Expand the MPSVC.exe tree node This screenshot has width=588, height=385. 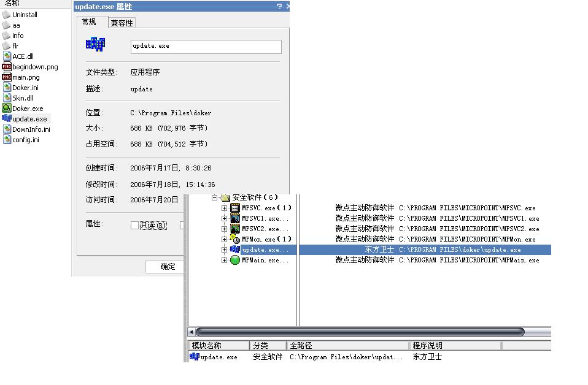(x=224, y=208)
